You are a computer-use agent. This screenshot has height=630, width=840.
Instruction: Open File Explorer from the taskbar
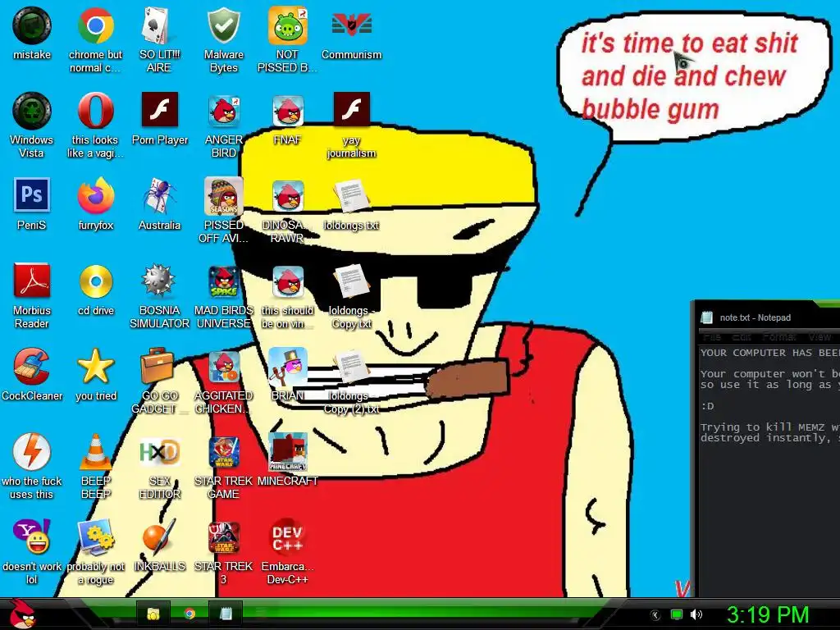153,614
